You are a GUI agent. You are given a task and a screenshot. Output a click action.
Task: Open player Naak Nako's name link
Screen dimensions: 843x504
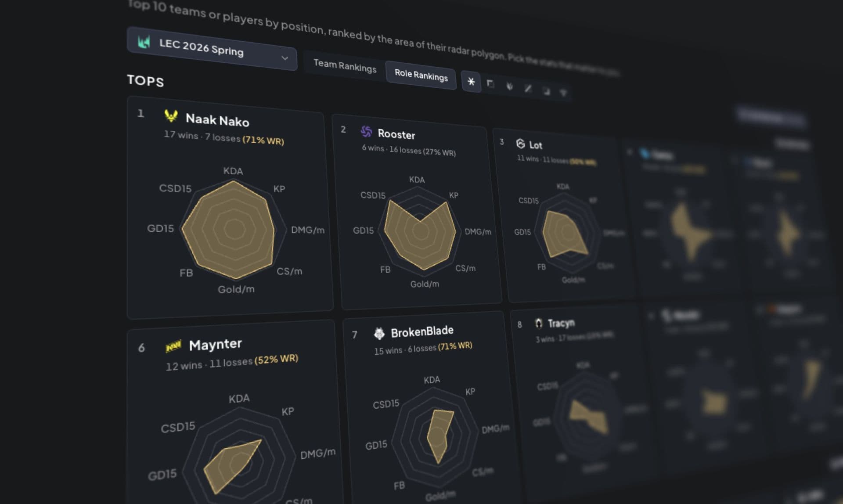pos(217,120)
